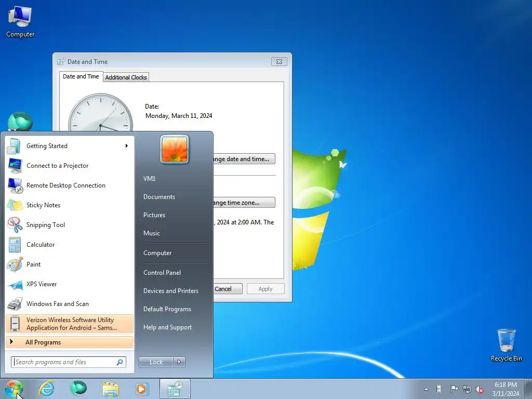Close the Date and Time dialog
532x399 pixels.
click(279, 61)
